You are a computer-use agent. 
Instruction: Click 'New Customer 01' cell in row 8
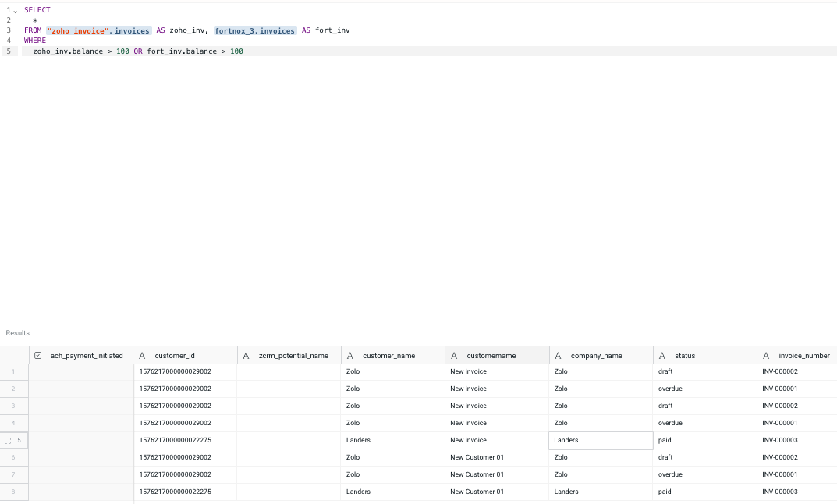pos(497,492)
